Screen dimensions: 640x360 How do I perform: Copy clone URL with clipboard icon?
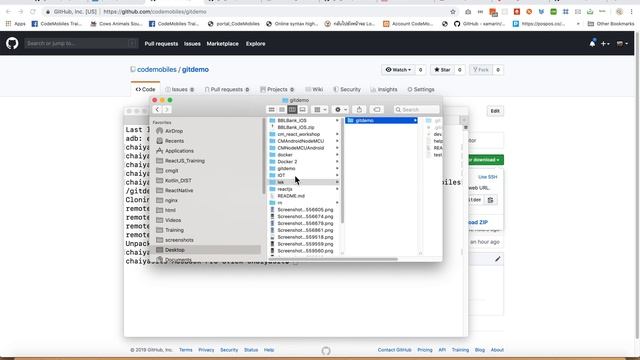point(491,200)
